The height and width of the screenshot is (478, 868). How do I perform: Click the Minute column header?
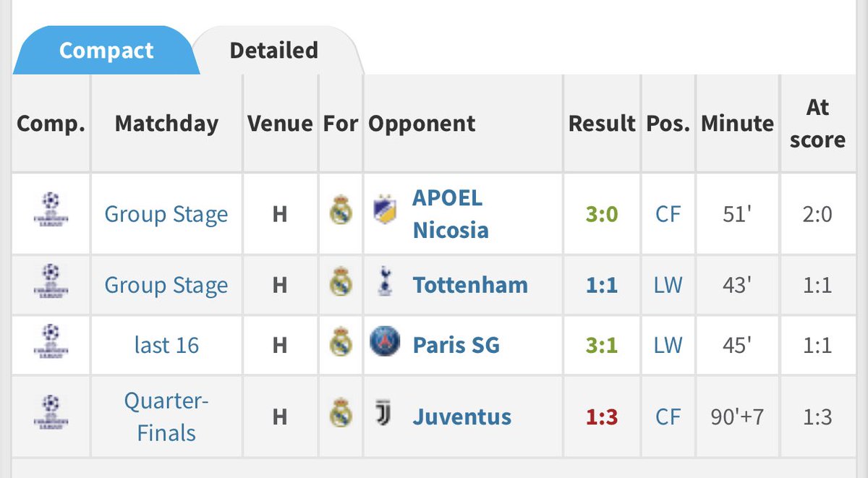[737, 123]
